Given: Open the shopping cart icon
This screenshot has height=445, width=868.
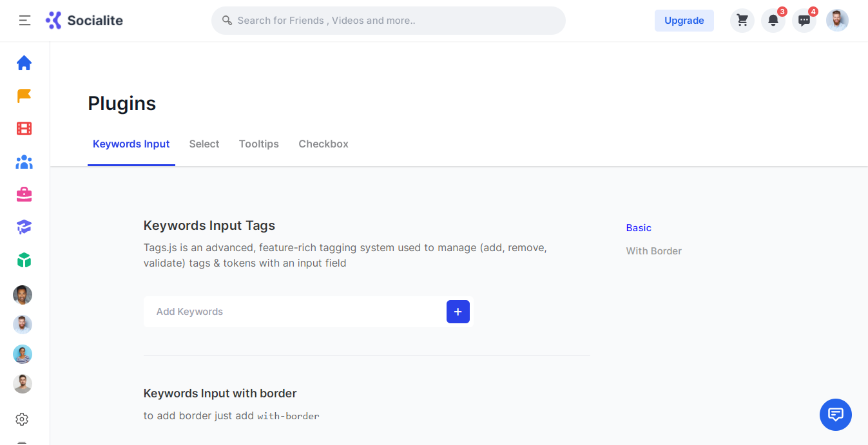Looking at the screenshot, I should click(x=742, y=21).
